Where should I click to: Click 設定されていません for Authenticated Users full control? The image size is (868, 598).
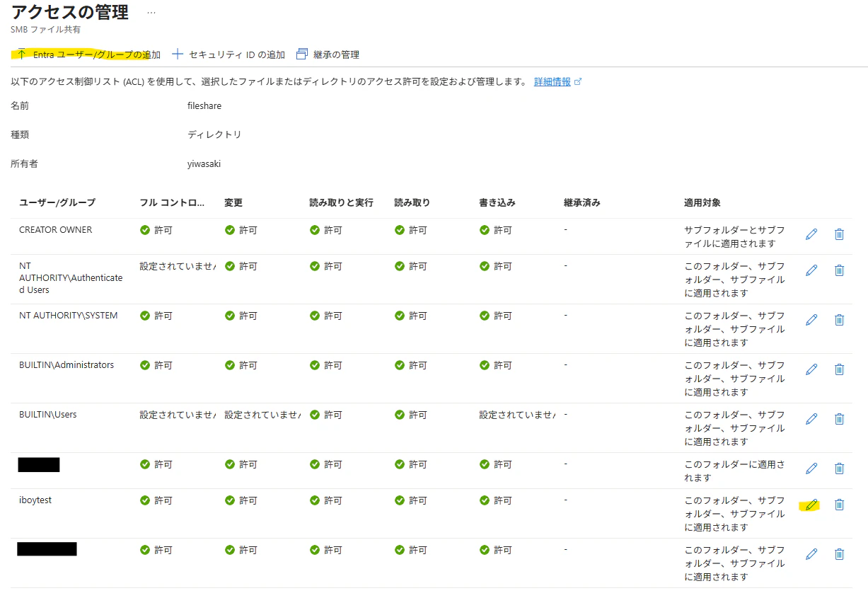tap(178, 266)
